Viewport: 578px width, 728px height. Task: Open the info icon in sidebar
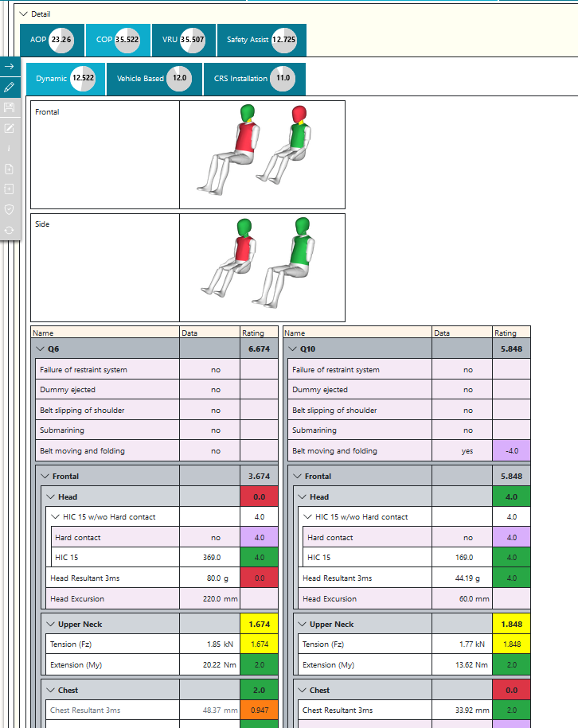coord(10,148)
